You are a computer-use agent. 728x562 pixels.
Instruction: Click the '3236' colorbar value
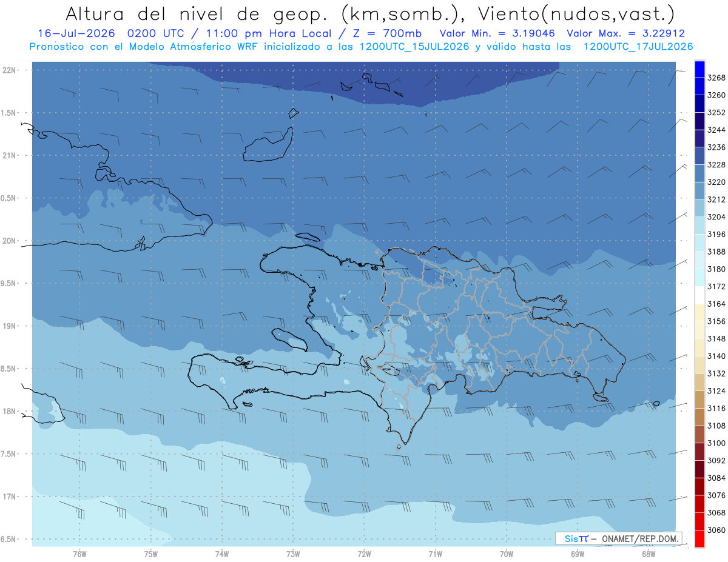(716, 147)
